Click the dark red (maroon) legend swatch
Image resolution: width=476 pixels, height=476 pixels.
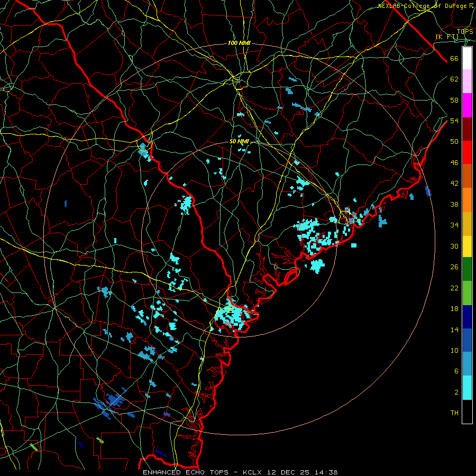coord(467,129)
